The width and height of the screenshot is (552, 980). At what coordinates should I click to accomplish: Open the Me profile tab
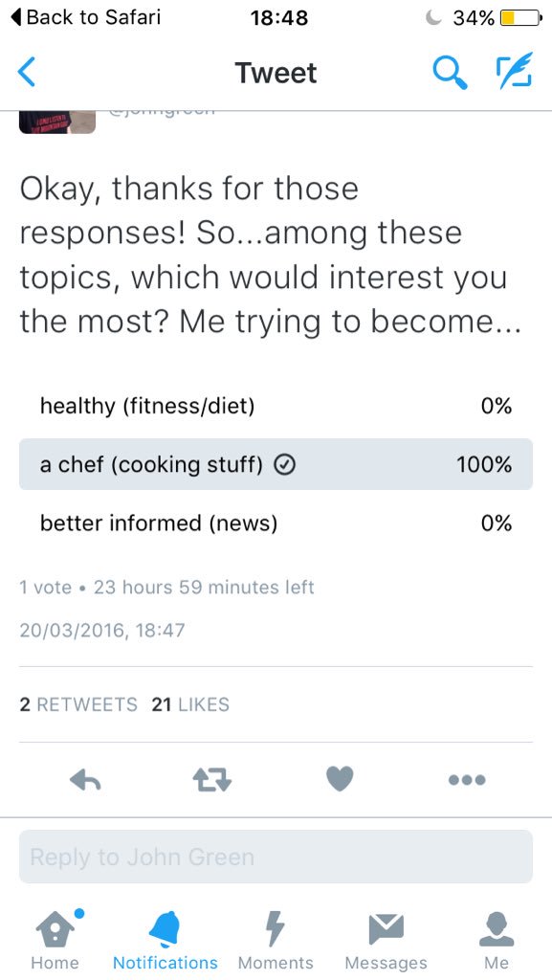click(497, 939)
